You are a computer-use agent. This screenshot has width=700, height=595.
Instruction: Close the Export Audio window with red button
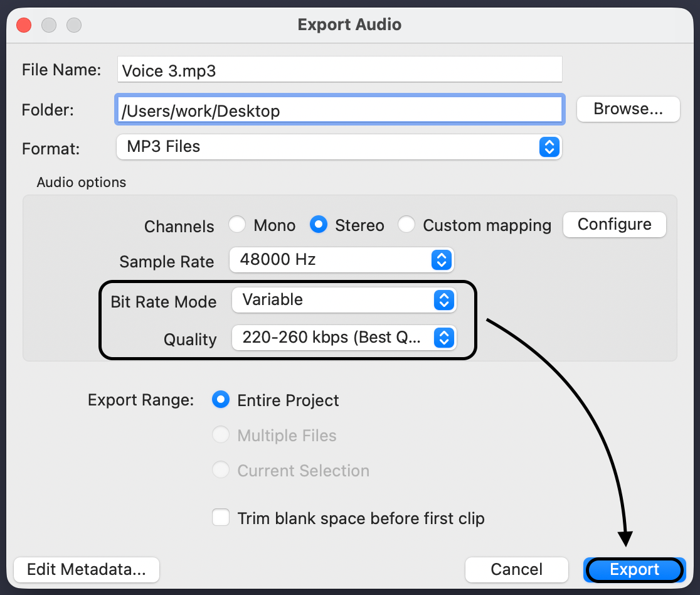pos(24,25)
